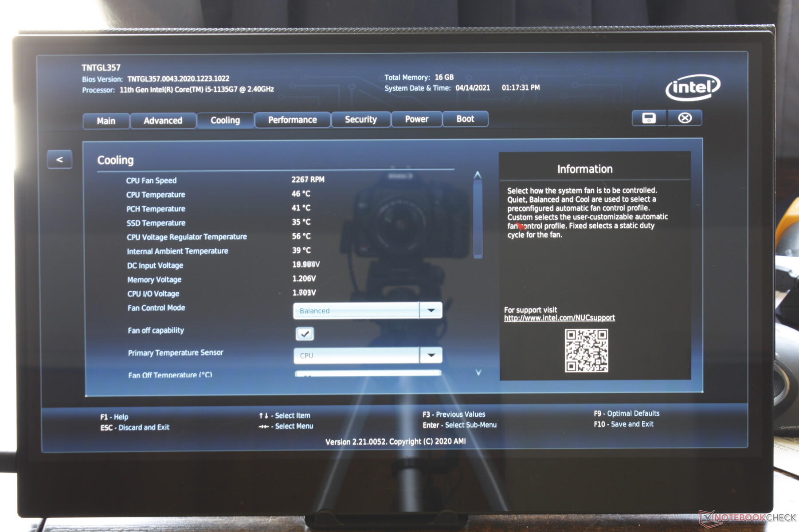The height and width of the screenshot is (532, 799).
Task: Click Enter - Select Sub-Menu hint
Action: 459,425
